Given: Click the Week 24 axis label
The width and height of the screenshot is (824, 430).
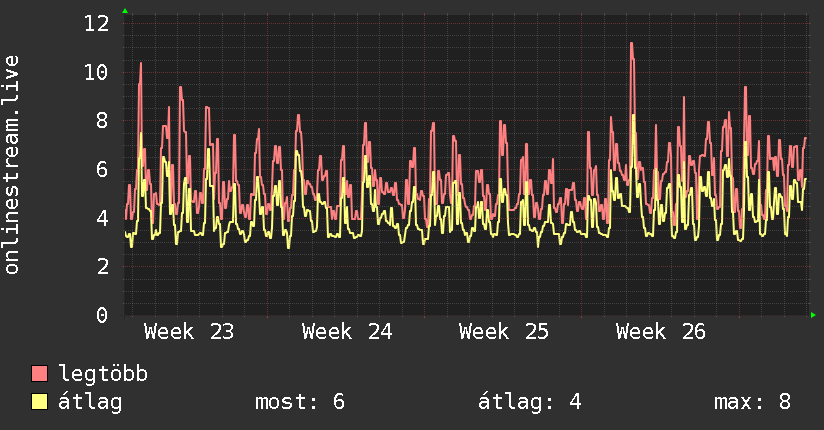Looking at the screenshot, I should [347, 332].
